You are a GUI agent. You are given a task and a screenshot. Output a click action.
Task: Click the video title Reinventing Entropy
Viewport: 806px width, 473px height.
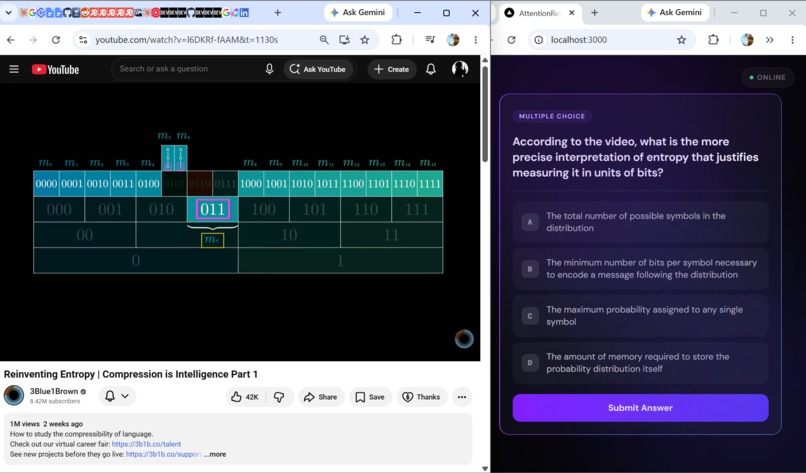tap(131, 374)
